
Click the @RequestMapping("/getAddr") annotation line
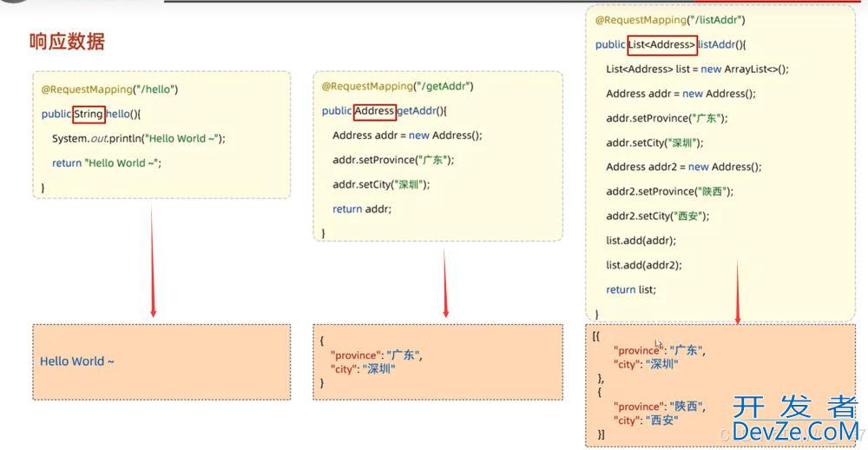[x=398, y=87]
